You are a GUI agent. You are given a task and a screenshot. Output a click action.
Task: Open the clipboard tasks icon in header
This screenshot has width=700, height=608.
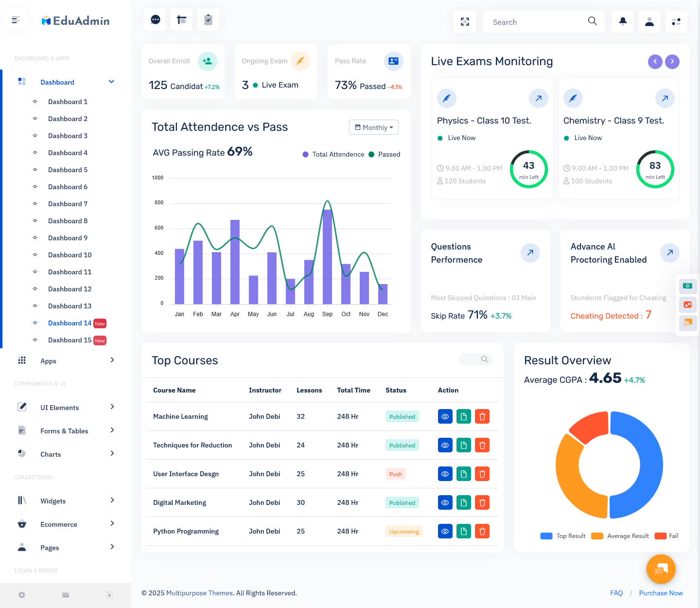[x=208, y=20]
